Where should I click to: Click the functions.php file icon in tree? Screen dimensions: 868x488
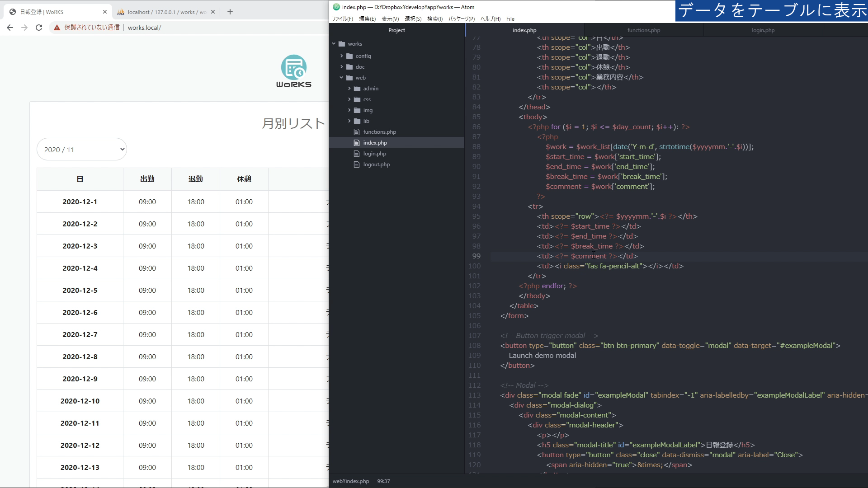(x=357, y=132)
